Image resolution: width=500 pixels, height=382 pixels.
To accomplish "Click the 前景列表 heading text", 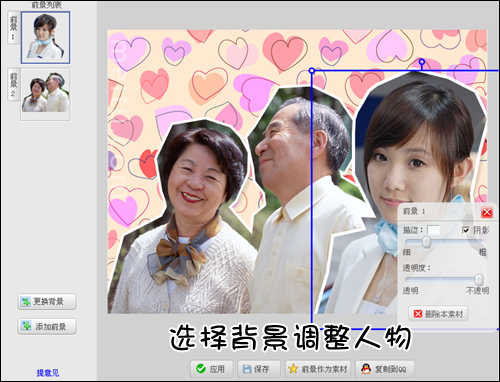I will 46,5.
